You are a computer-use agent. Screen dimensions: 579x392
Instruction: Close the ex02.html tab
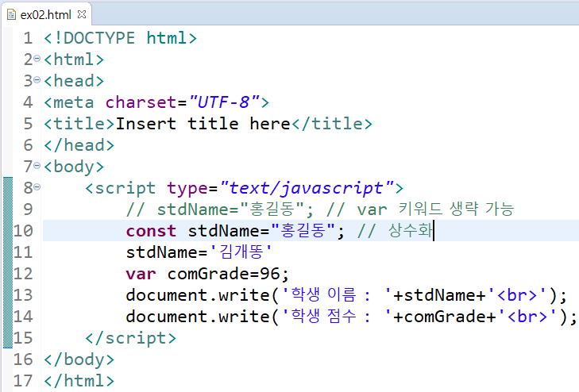coord(82,14)
